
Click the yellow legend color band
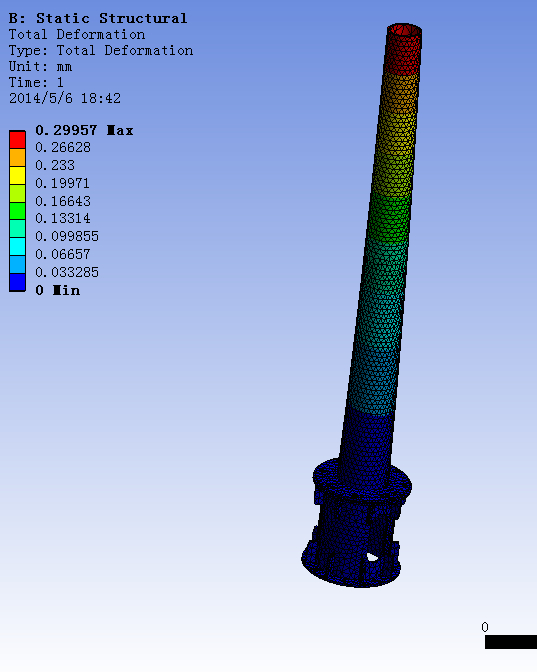click(18, 176)
